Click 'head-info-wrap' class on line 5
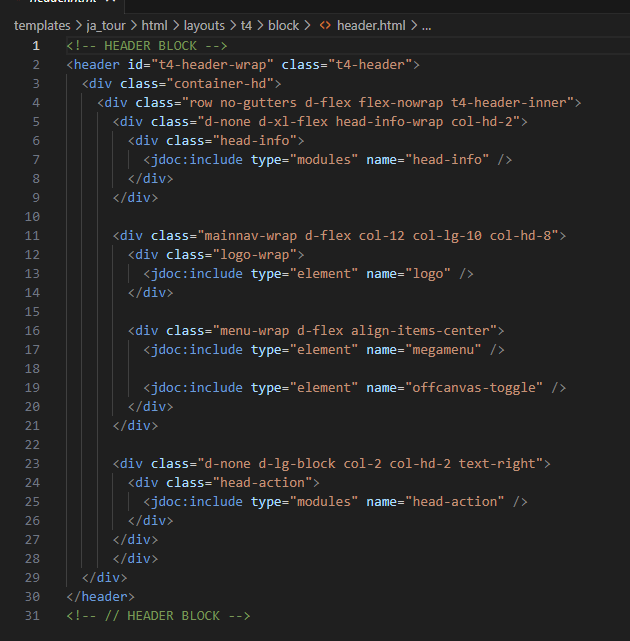The image size is (630, 641). [389, 122]
